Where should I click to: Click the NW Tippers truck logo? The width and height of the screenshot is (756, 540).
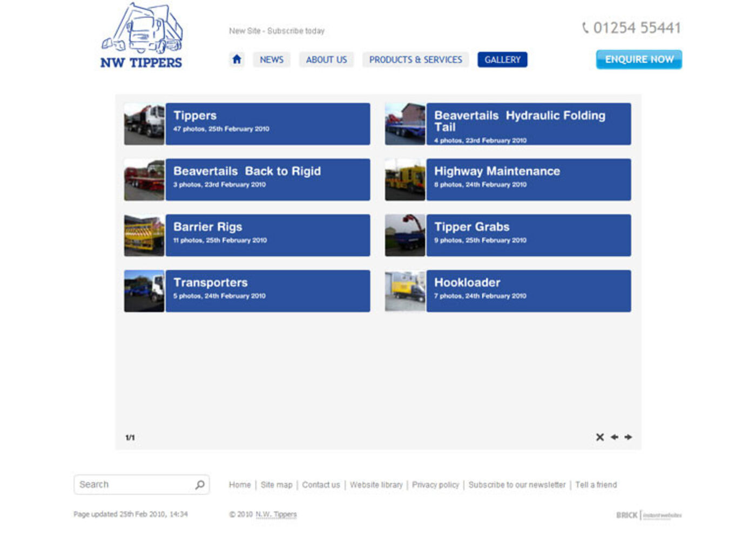point(142,37)
